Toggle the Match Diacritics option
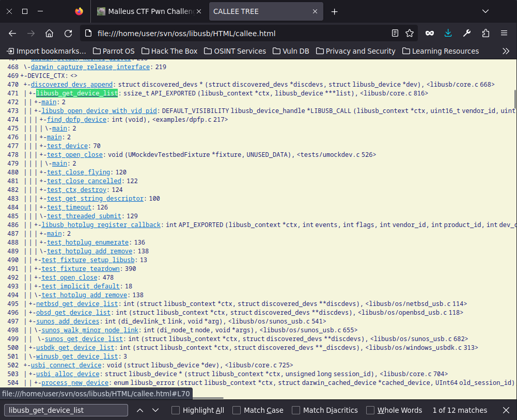The height and width of the screenshot is (420, 517). pyautogui.click(x=295, y=410)
